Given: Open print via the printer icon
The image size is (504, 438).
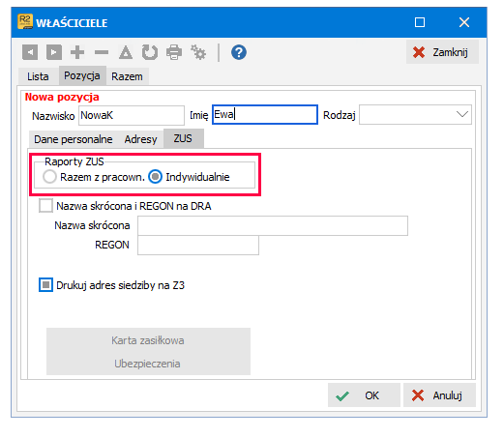Looking at the screenshot, I should point(174,52).
